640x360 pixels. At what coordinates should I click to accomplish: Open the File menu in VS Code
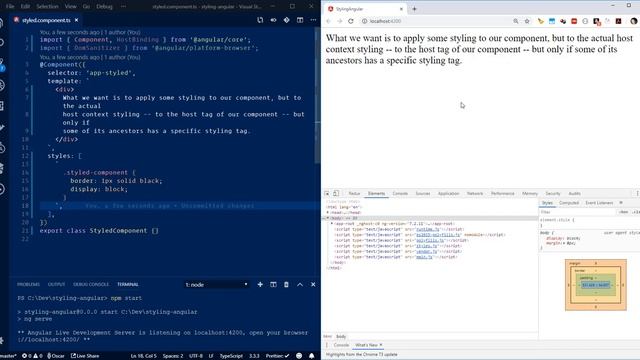(x=10, y=7)
